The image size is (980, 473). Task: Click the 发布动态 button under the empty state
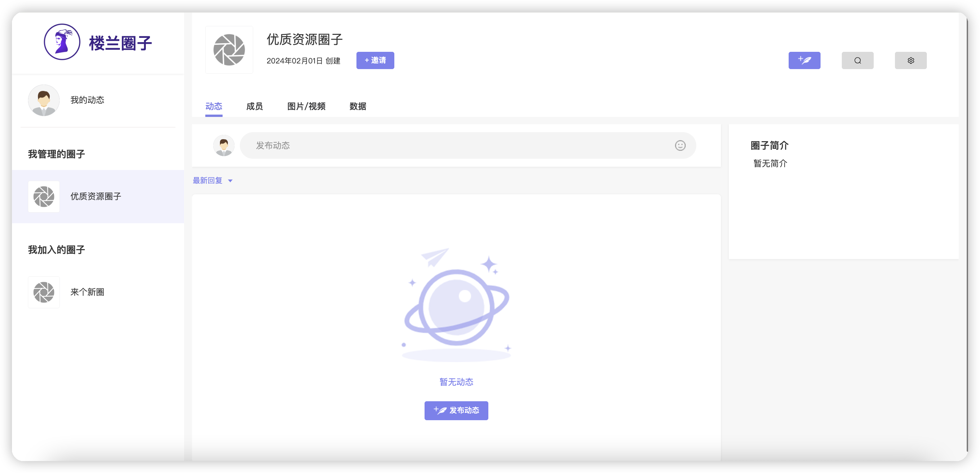[x=456, y=410]
